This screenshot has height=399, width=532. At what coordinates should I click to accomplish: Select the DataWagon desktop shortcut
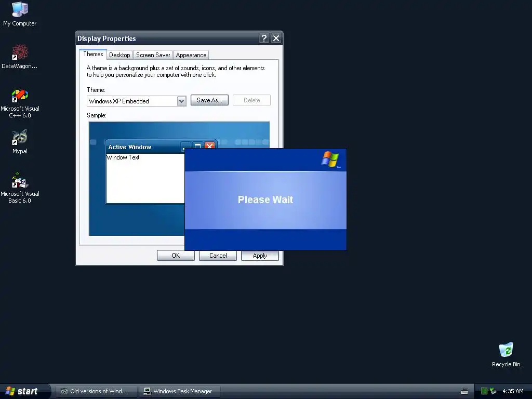tap(20, 56)
